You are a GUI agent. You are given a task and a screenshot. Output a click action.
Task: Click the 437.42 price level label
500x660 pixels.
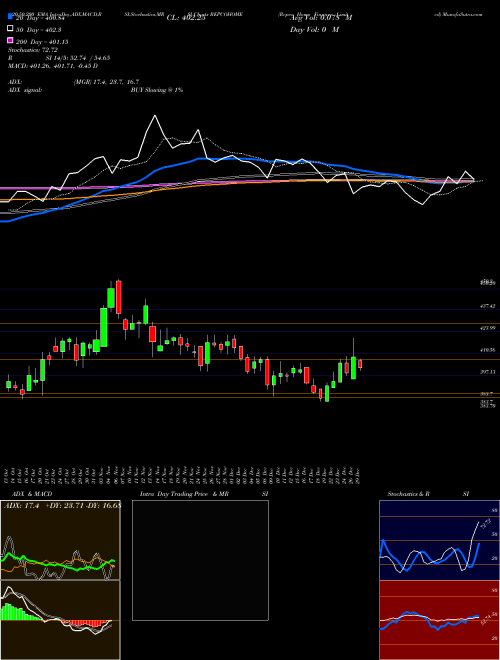(487, 306)
